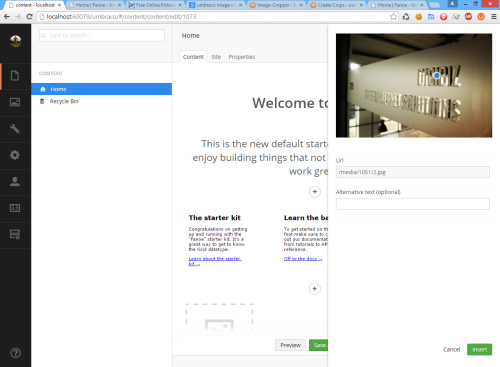Screen dimensions: 500x367
Task: Open the Help question mark icon
Action: pyautogui.click(x=16, y=353)
